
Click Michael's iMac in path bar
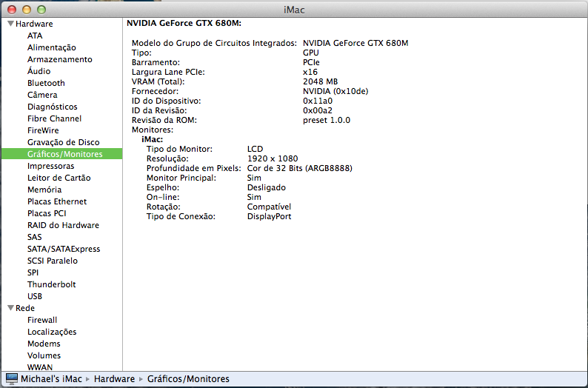coord(51,378)
